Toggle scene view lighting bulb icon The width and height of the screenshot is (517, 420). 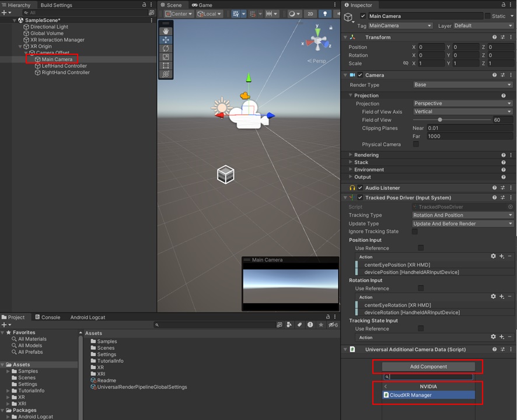325,14
